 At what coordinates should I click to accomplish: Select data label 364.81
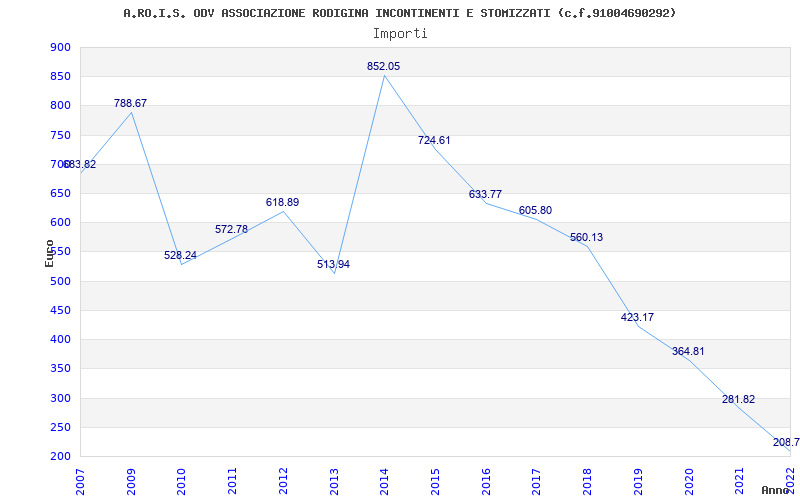[x=688, y=351]
